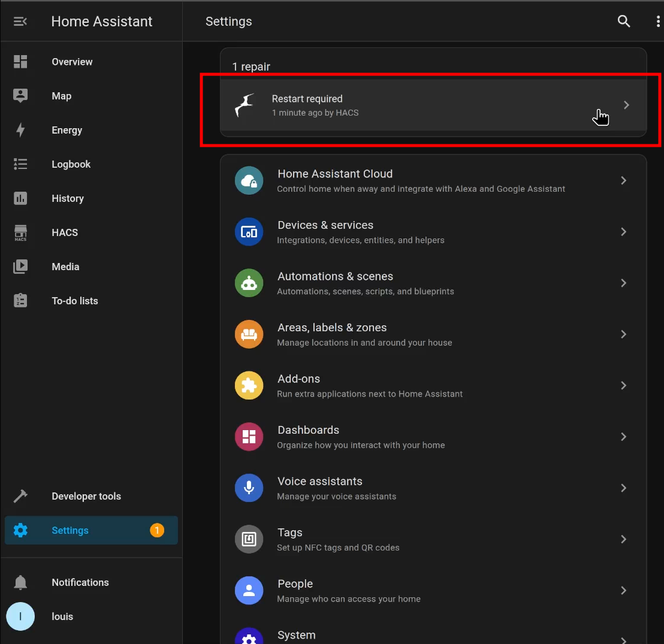Screen dimensions: 664x644
Task: Go to Media in the sidebar
Action: coord(91,267)
